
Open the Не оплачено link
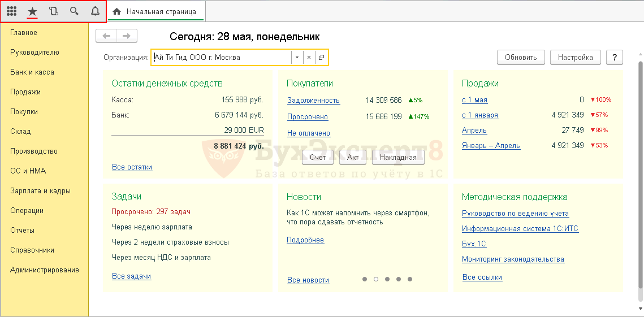[309, 133]
